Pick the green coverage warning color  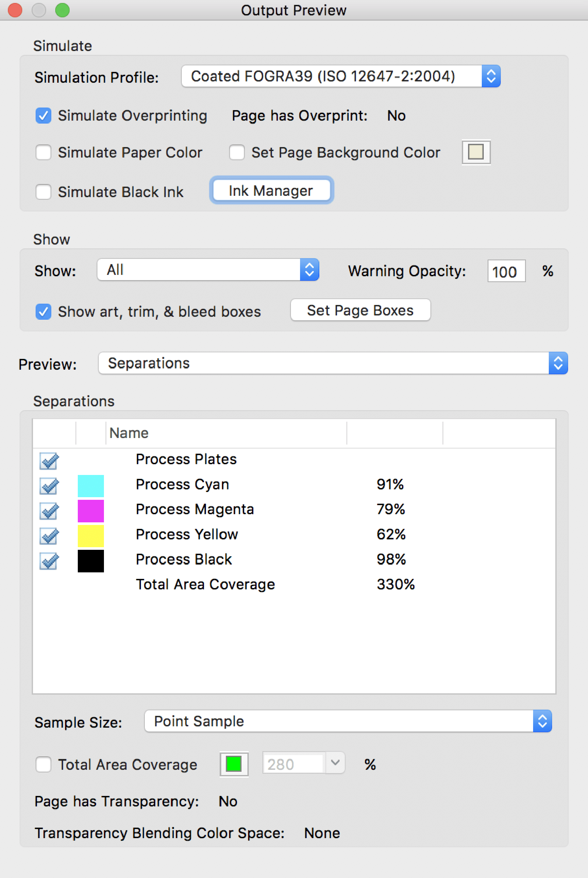[234, 764]
